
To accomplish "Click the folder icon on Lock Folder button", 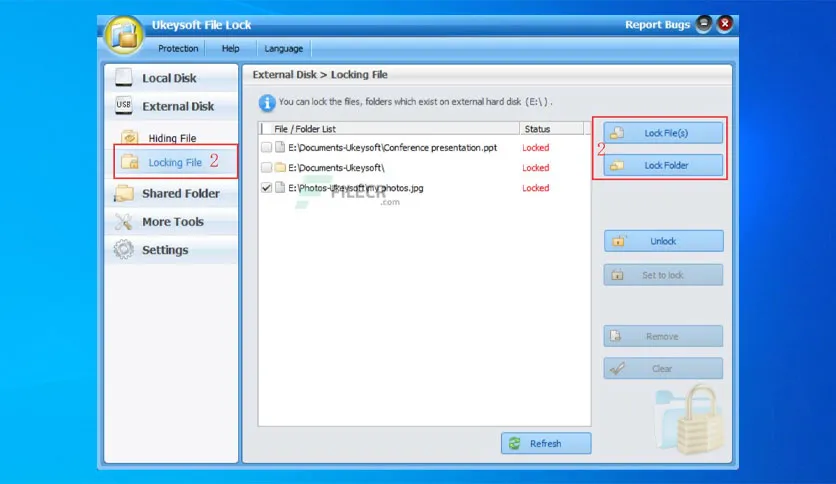I will 617,165.
